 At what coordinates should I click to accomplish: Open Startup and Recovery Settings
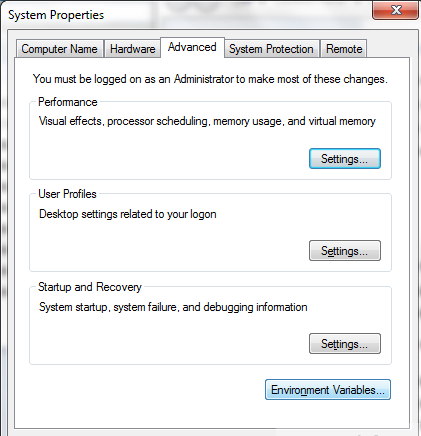(345, 343)
